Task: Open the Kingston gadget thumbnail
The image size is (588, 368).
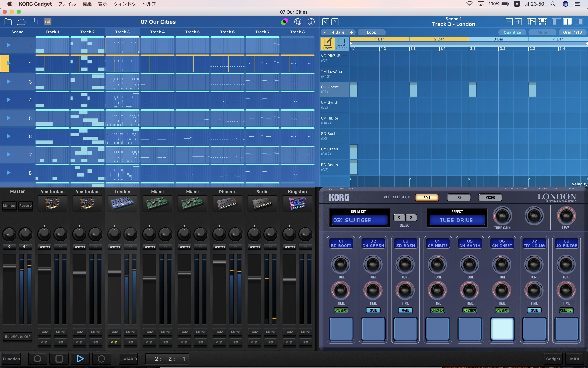Action: 297,203
